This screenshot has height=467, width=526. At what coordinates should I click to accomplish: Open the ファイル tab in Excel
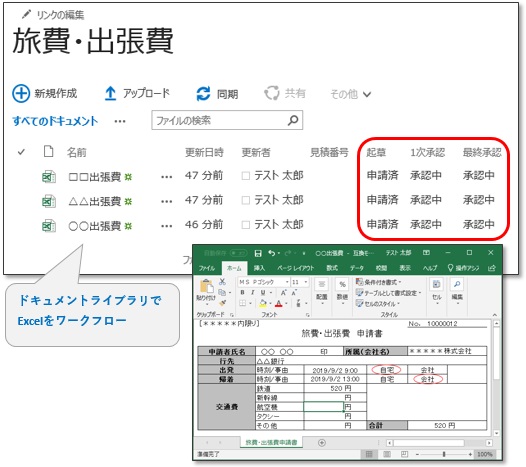click(206, 268)
